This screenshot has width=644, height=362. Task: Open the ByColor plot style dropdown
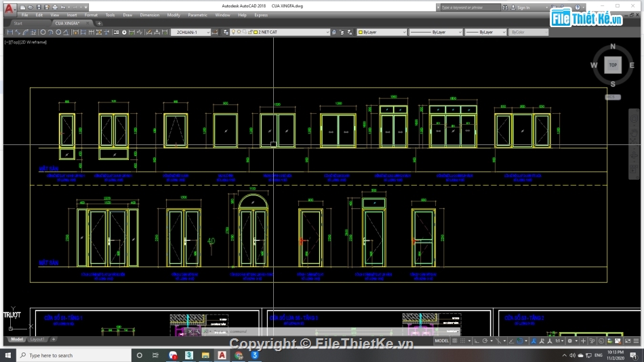click(528, 32)
